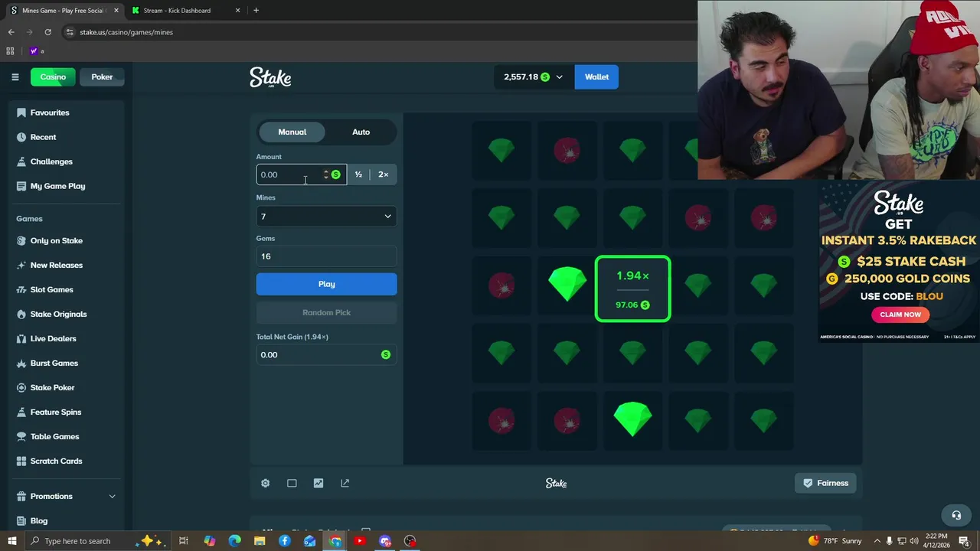The width and height of the screenshot is (980, 551).
Task: Open Stake Poker in sidebar
Action: (52, 387)
